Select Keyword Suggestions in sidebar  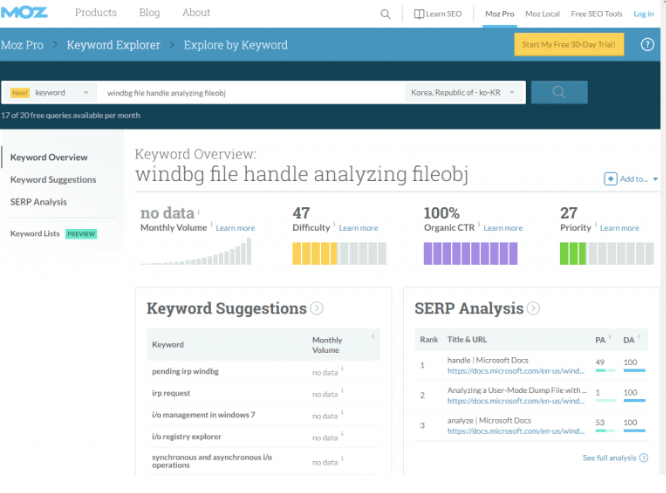click(53, 180)
